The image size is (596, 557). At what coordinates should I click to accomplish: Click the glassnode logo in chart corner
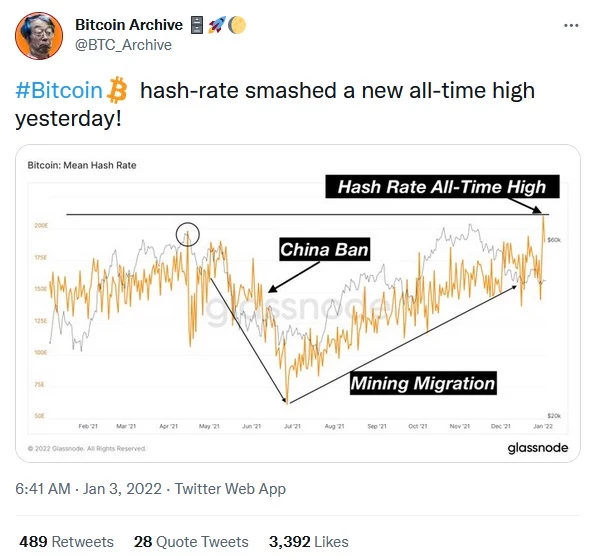[537, 448]
